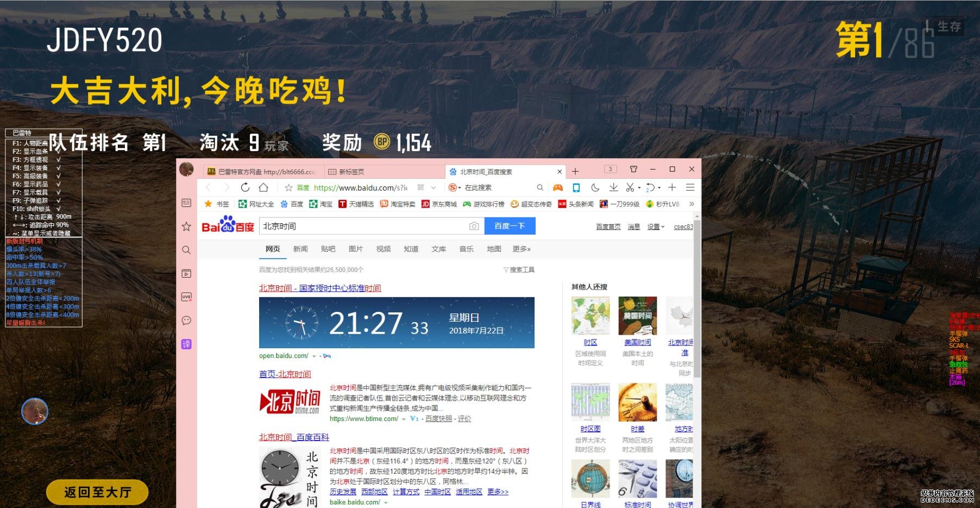Open 北京时间_百度百科 result link
Viewport: 980px width, 508px height.
tap(294, 437)
